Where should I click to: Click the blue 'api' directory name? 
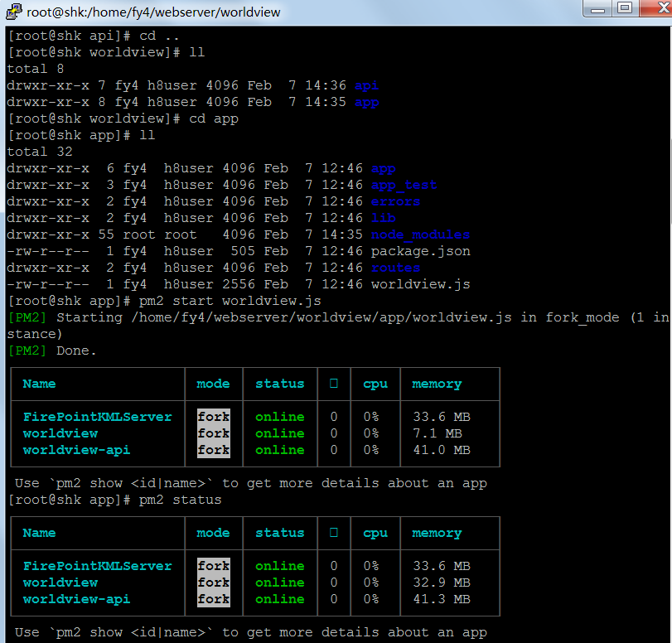366,85
